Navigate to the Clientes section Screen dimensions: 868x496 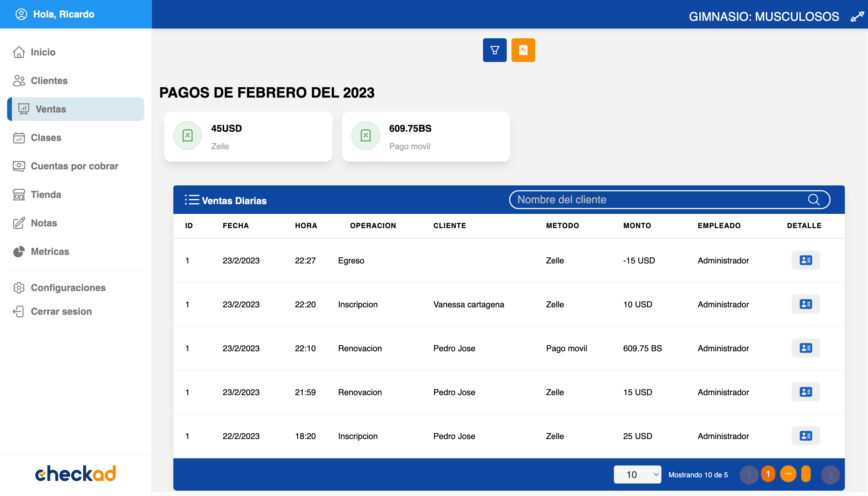click(x=49, y=81)
